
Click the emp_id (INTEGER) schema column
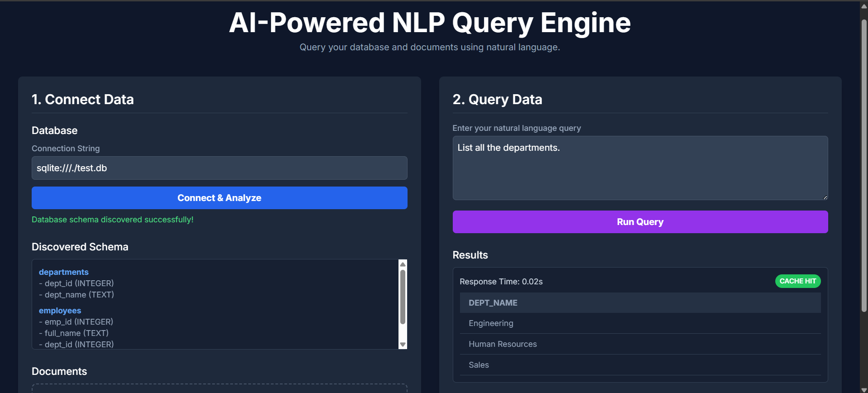point(76,322)
